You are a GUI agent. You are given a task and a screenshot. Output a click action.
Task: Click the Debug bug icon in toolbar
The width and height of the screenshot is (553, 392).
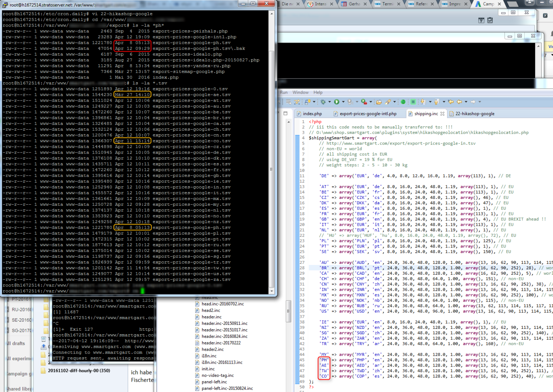tap(323, 102)
